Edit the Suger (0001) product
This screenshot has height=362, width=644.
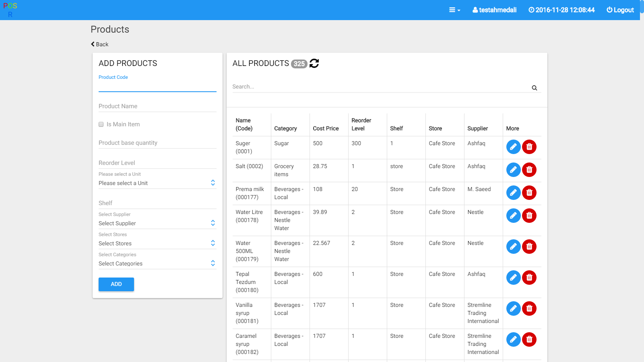pos(513,147)
